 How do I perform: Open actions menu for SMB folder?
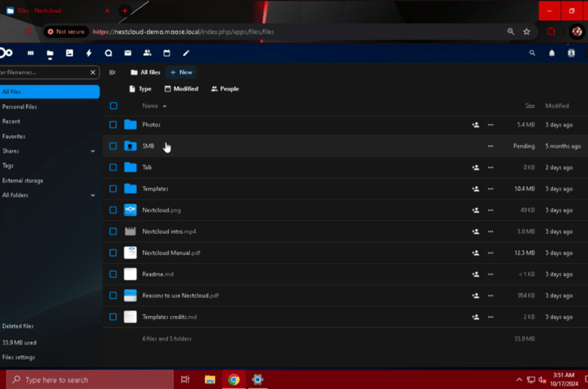coord(491,146)
